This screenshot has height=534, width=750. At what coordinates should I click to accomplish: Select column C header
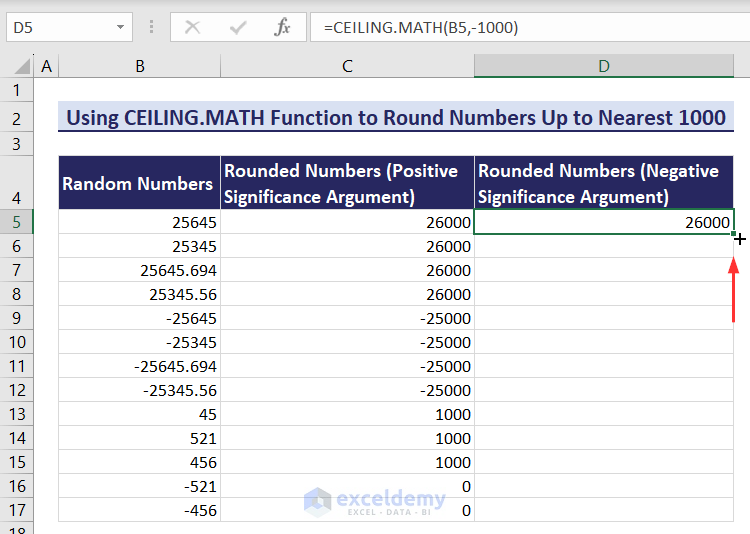pyautogui.click(x=347, y=66)
